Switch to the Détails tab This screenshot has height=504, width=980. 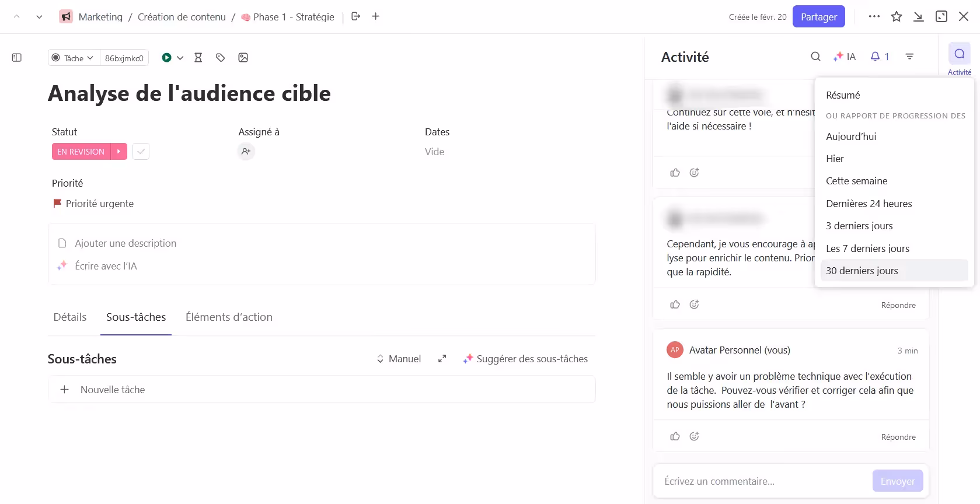tap(70, 317)
